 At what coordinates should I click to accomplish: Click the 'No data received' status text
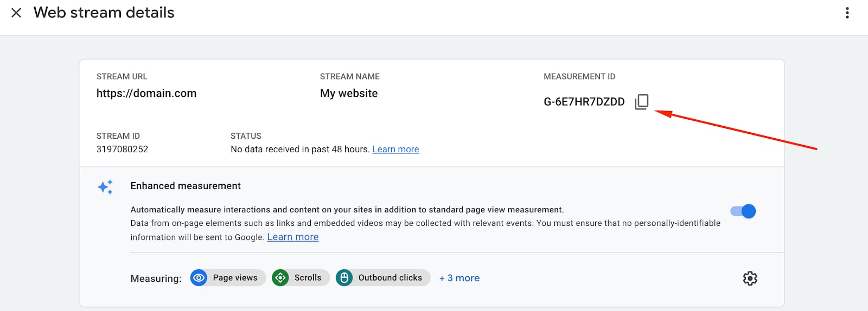(300, 150)
